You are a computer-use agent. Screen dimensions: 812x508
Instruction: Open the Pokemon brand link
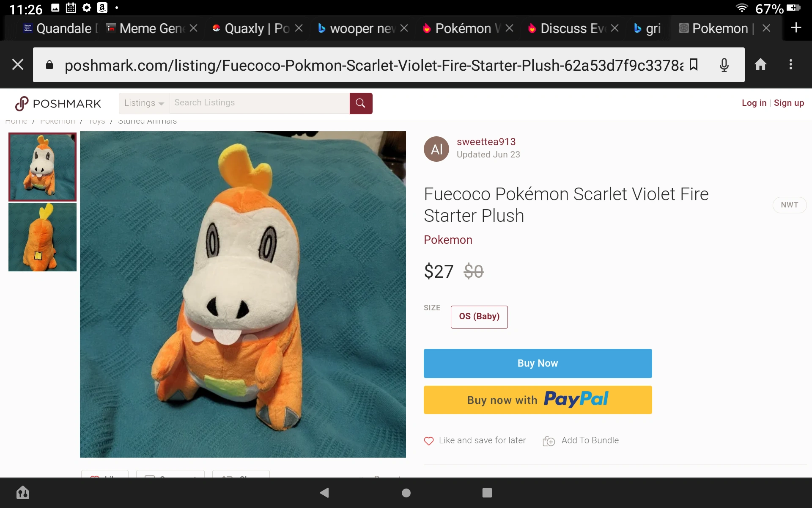coord(447,240)
